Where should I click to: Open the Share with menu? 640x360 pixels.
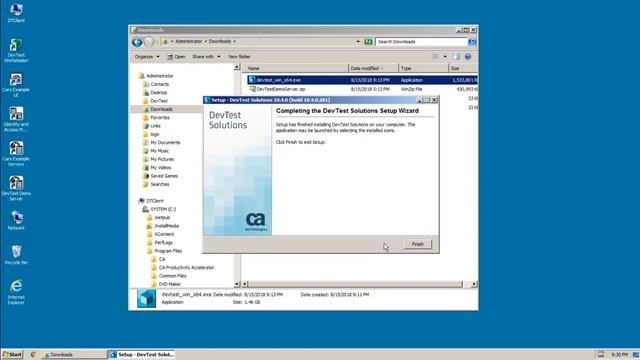[206, 57]
